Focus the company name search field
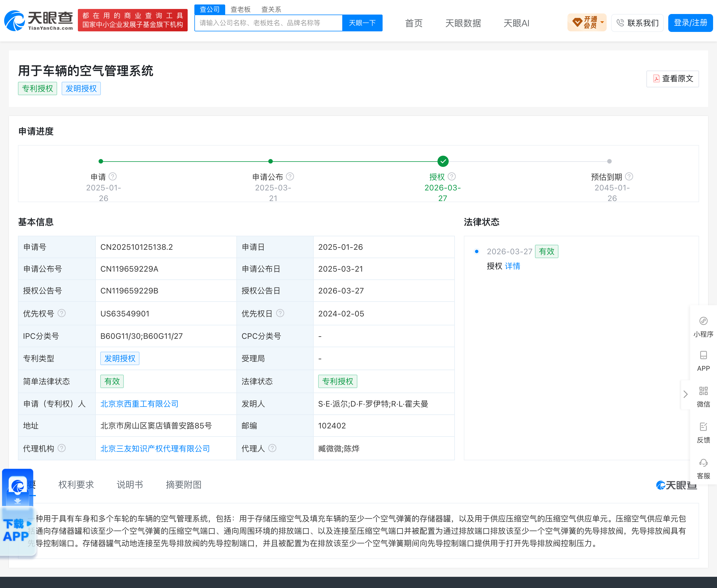 pyautogui.click(x=268, y=23)
